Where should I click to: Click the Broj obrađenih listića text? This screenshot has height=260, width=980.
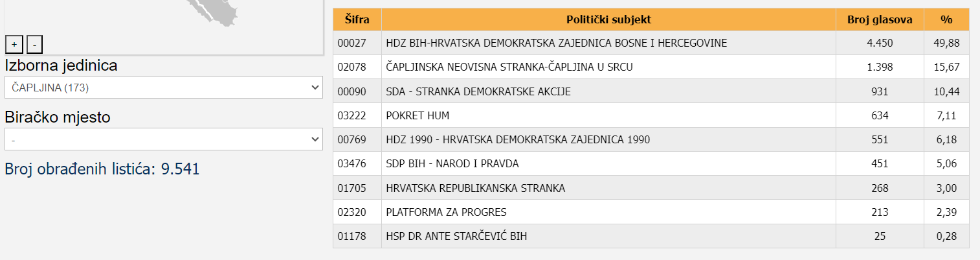tap(102, 169)
